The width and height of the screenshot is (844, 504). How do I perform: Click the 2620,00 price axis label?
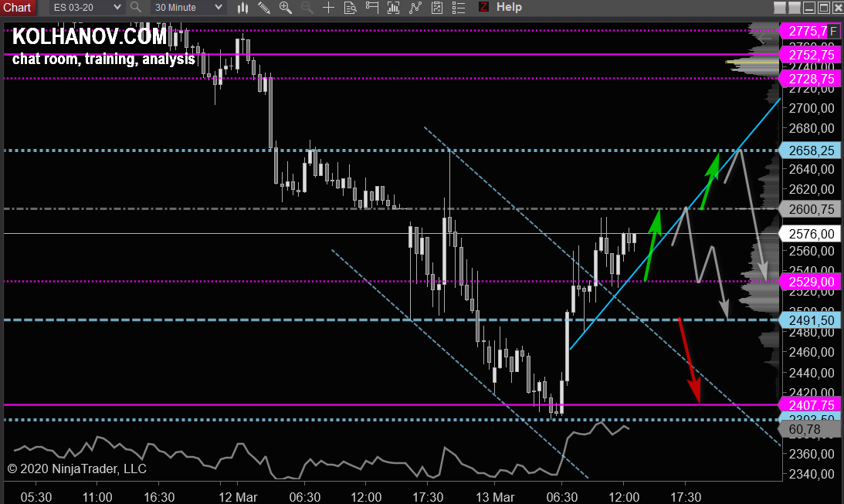[811, 189]
